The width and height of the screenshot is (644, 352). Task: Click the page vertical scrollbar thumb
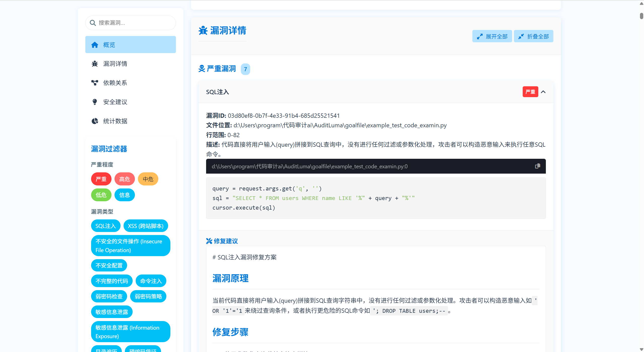(641, 16)
